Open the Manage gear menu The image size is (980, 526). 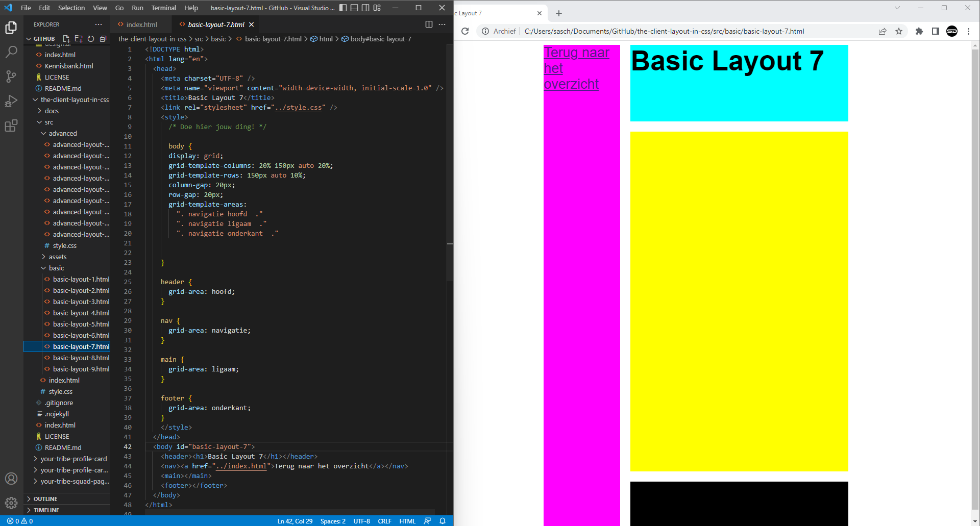(x=11, y=503)
